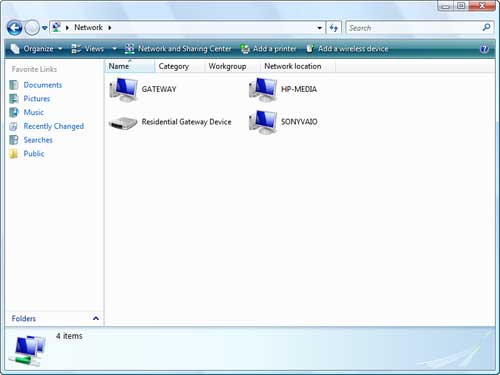Click the search magnifier icon
The image size is (500, 375).
click(486, 27)
